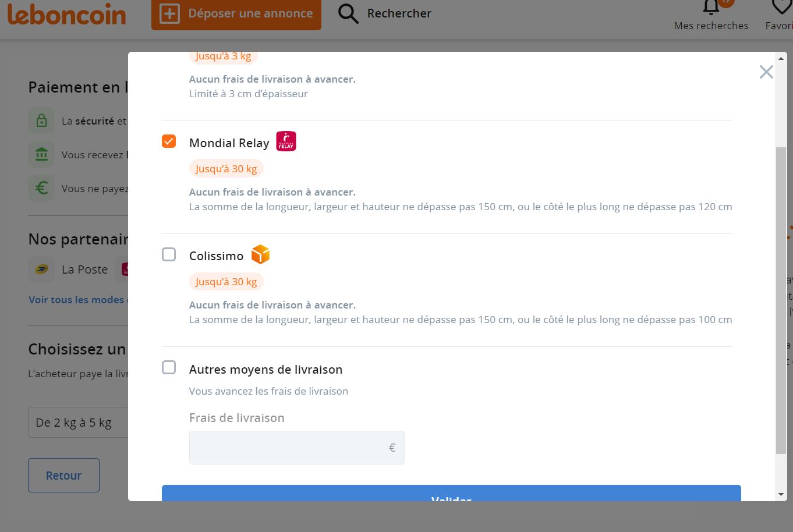Screen dimensions: 793x532
Task: Click scrollbar down arrow in dialog
Action: (781, 494)
